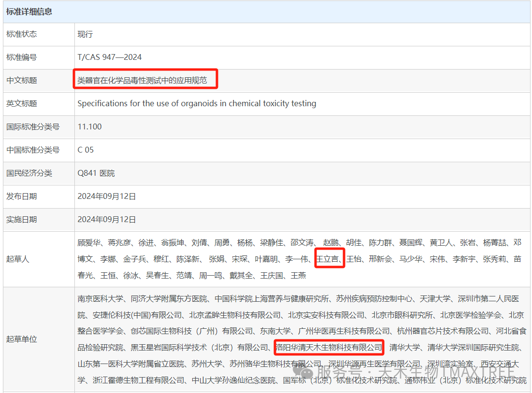The height and width of the screenshot is (393, 532).
Task: Select international classification number 11.100
Action: pos(90,126)
